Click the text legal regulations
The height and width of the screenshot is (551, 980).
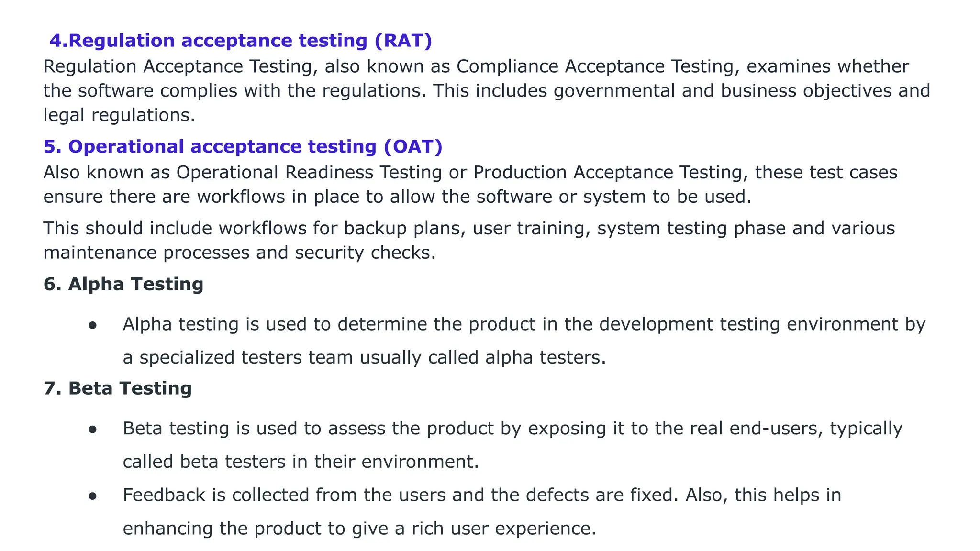click(x=119, y=115)
